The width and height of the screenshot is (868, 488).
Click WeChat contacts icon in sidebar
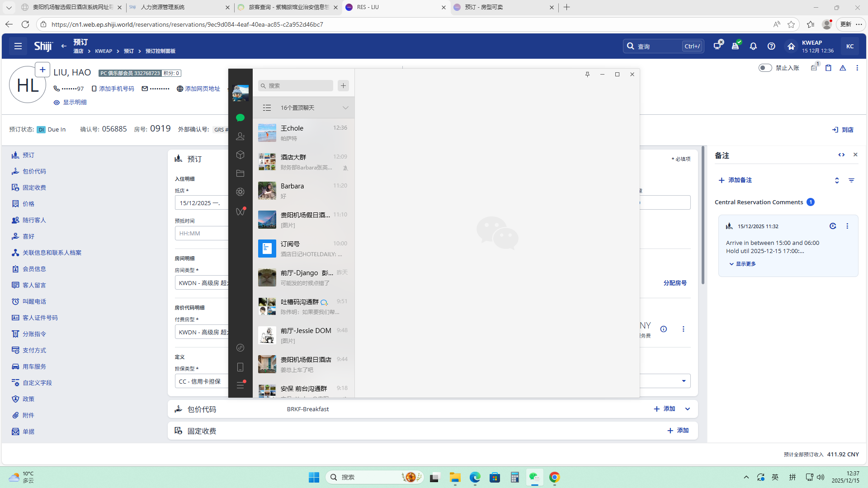click(240, 136)
